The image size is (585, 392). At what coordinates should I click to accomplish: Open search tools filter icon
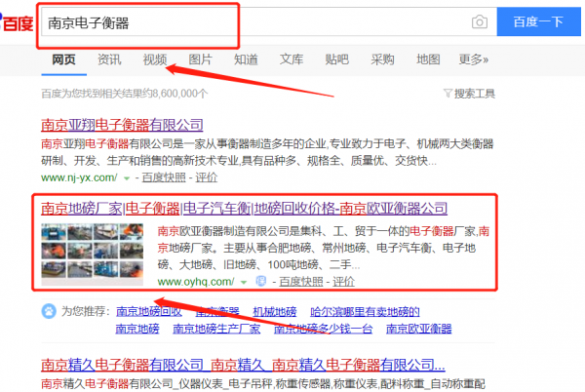(x=448, y=94)
